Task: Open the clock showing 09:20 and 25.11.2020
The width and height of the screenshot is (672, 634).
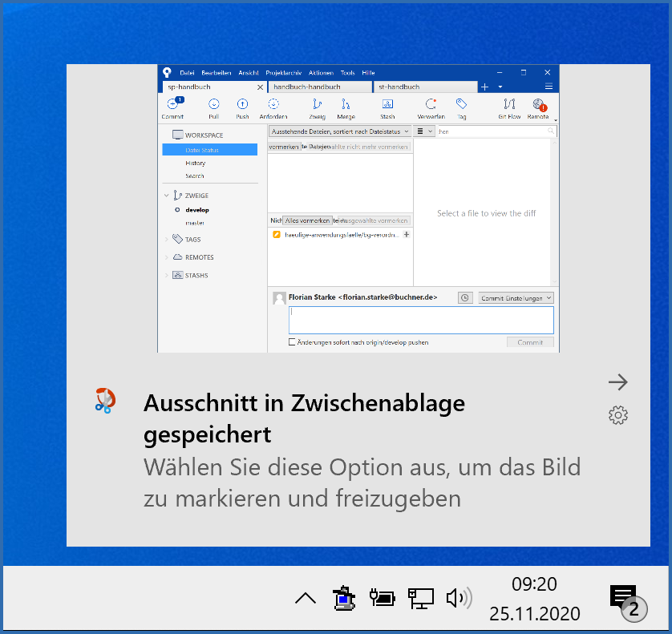Action: click(x=534, y=599)
